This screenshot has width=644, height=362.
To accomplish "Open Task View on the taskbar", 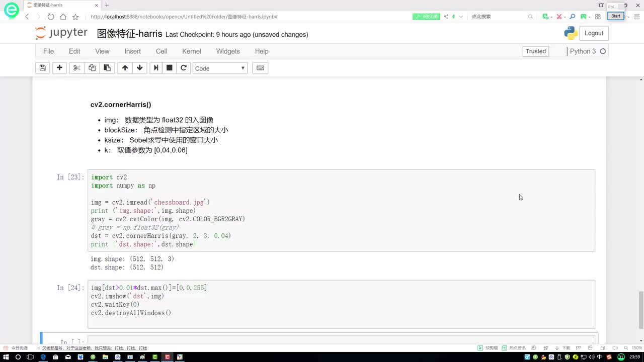I will [30, 357].
